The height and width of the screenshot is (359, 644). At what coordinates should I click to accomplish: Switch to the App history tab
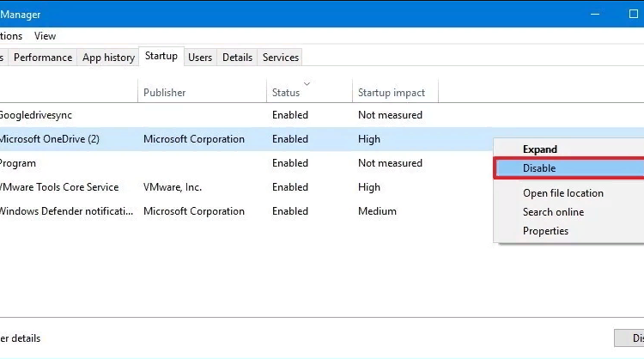click(108, 57)
